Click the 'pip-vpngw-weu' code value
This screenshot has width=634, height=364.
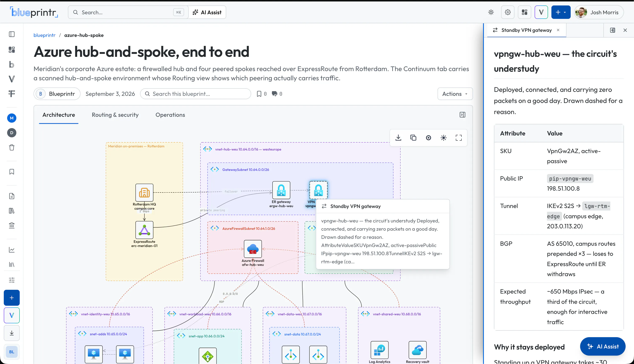tap(570, 179)
